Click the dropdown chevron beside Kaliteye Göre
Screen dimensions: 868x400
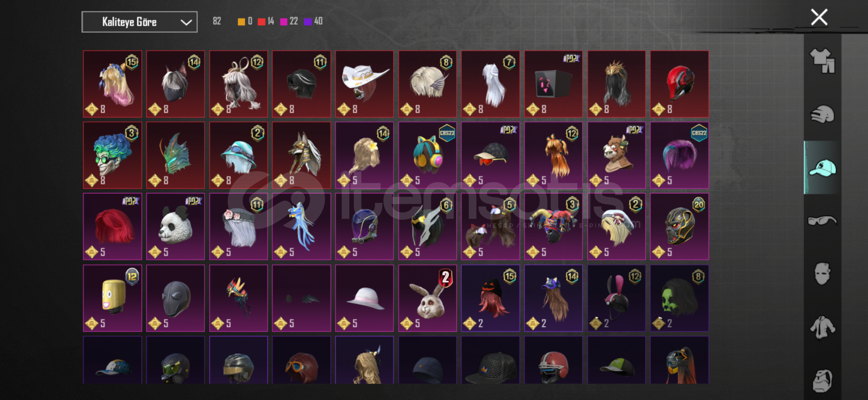point(186,22)
